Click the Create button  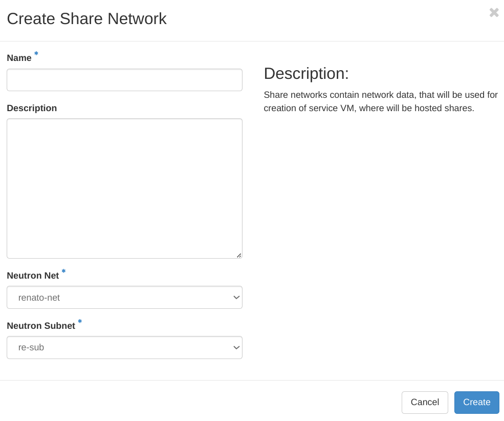[x=477, y=403]
